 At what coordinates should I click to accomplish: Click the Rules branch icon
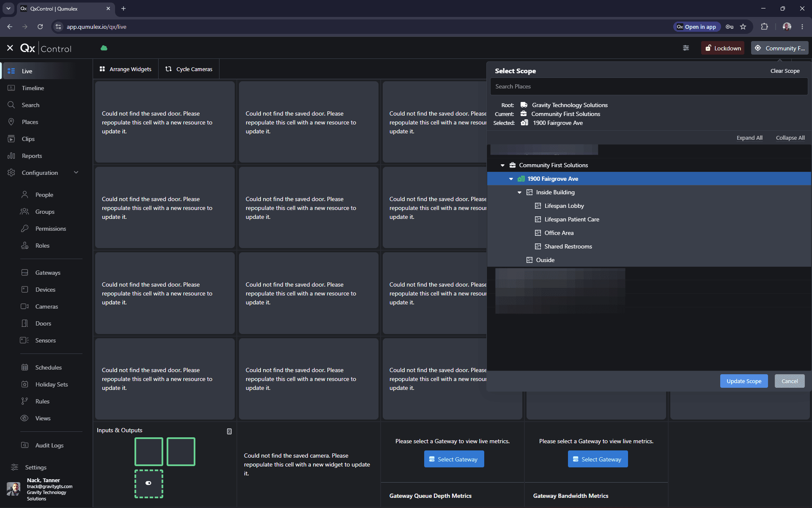point(25,401)
